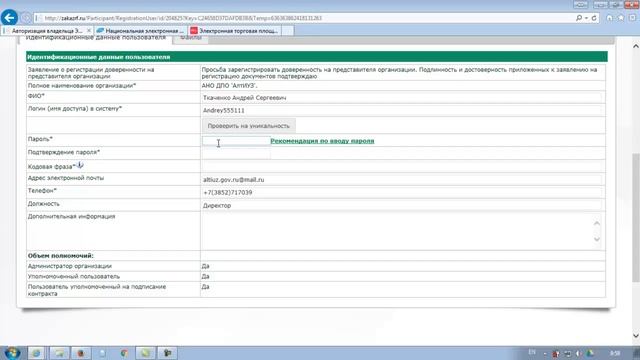Open Favorites star icon
Image resolution: width=640 pixels, height=360 pixels.
click(x=621, y=18)
